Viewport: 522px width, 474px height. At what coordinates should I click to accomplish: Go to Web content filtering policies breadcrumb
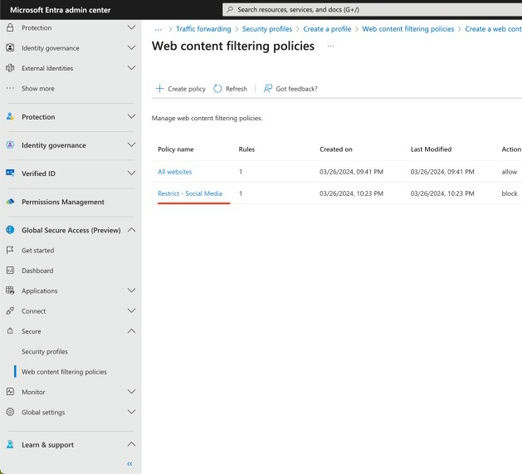pos(408,29)
